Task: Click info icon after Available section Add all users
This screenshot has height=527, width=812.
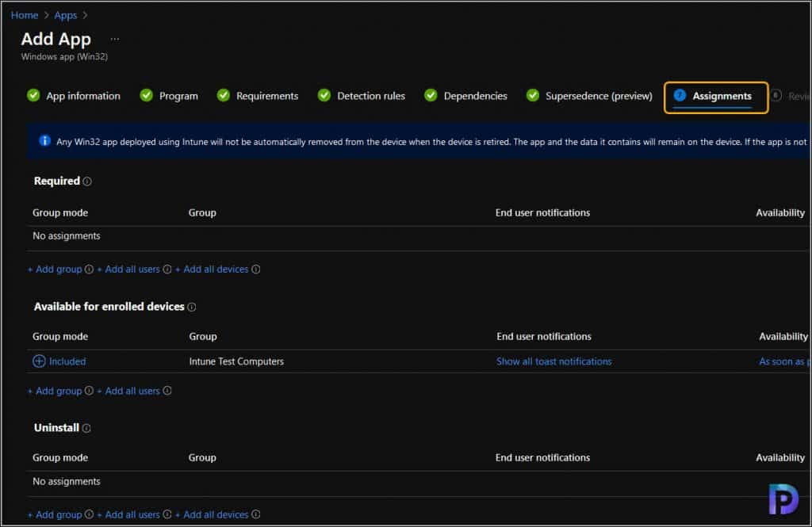Action: (x=167, y=391)
